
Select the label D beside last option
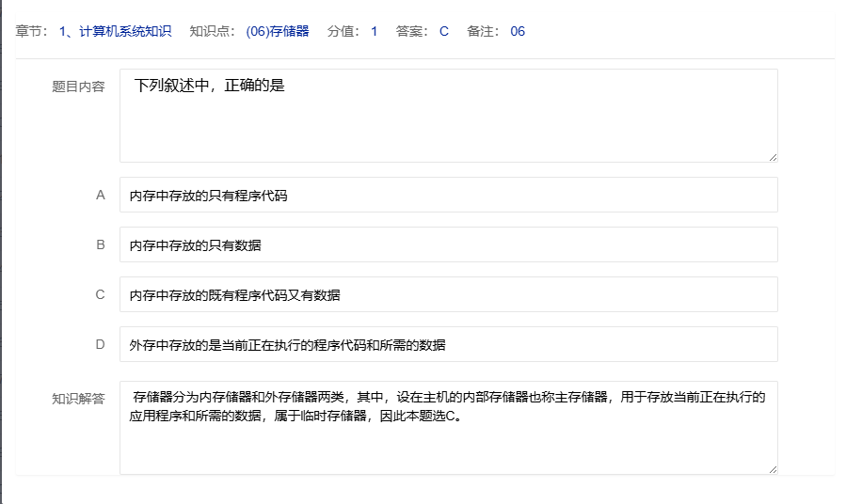click(101, 344)
